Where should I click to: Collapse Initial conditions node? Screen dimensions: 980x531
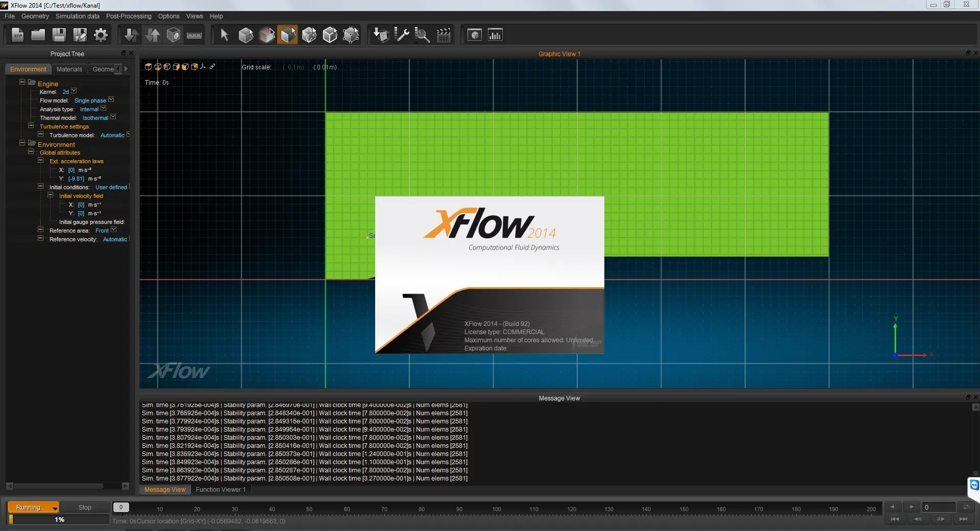coord(40,186)
